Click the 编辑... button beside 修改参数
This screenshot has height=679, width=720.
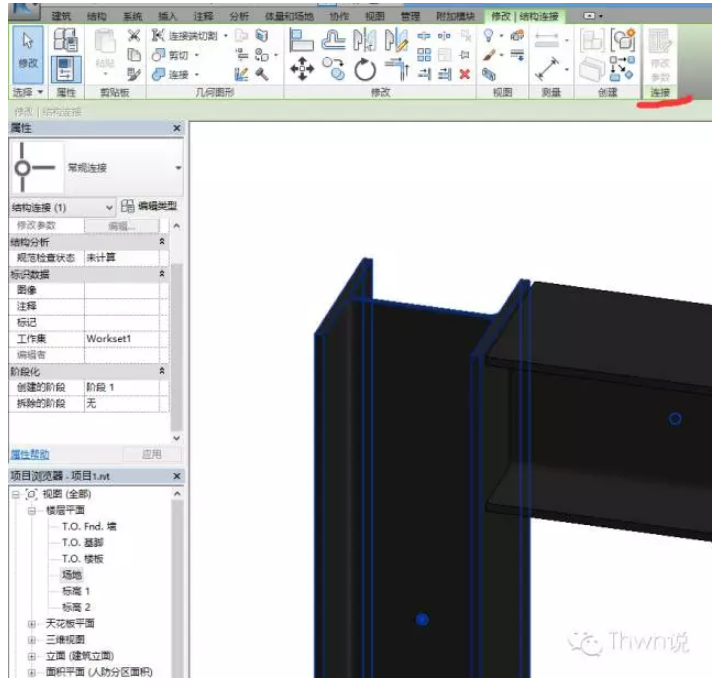pos(122,226)
